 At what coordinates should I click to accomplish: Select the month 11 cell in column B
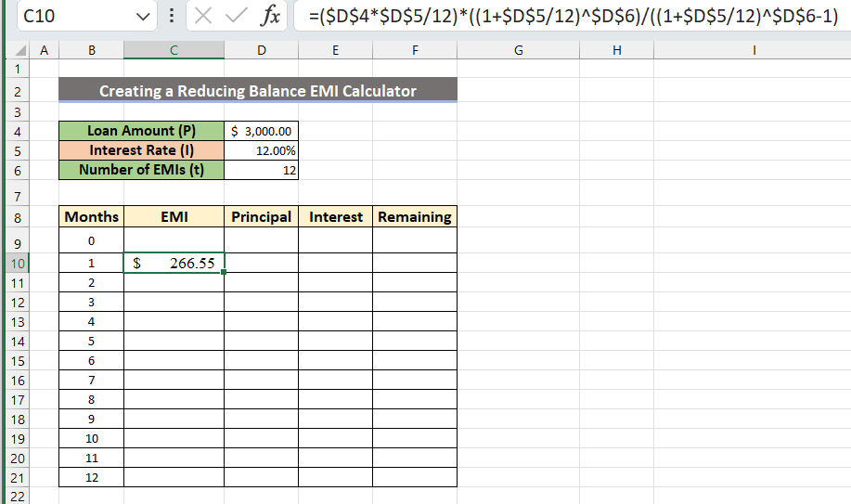91,459
